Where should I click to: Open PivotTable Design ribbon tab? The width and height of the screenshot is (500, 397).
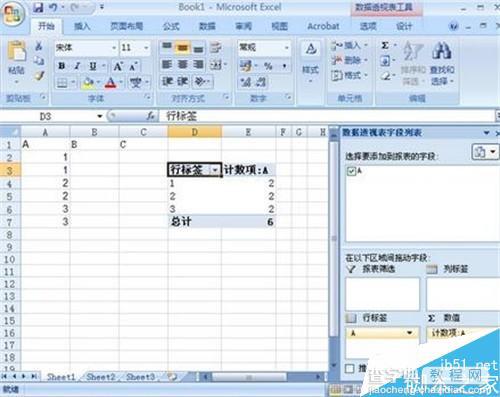point(404,26)
